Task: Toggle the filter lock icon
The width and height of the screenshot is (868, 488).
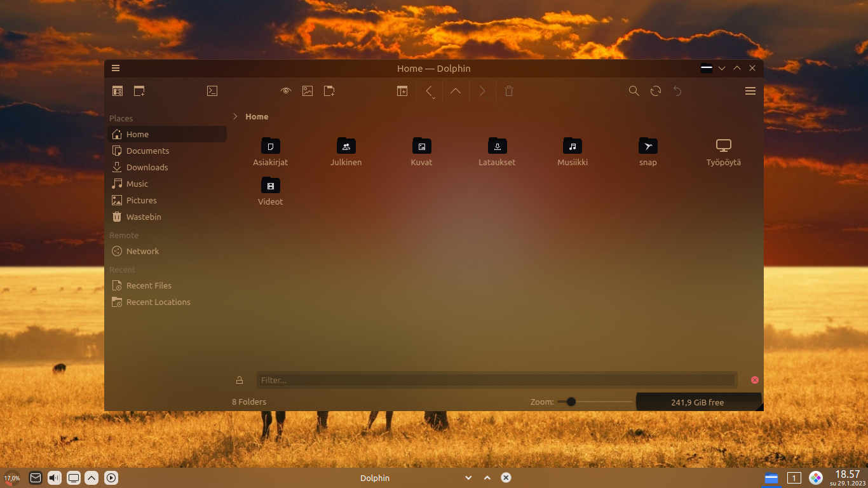Action: 240,380
